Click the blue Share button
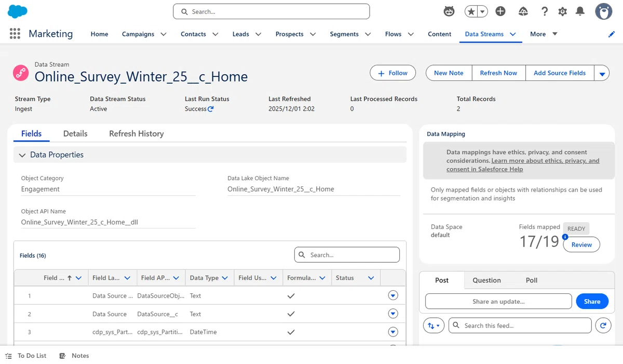The height and width of the screenshot is (364, 623). pyautogui.click(x=592, y=301)
